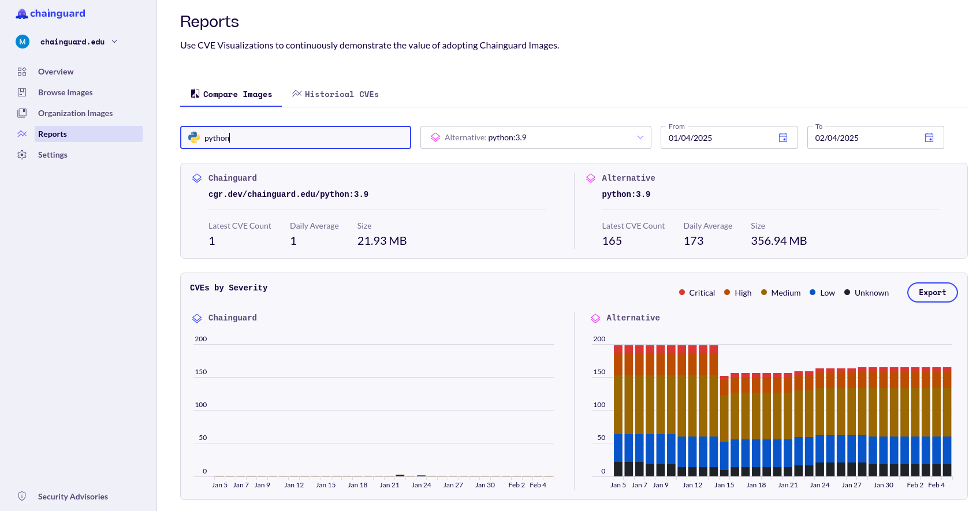
Task: Switch to the Historical CVEs tab
Action: pos(336,94)
